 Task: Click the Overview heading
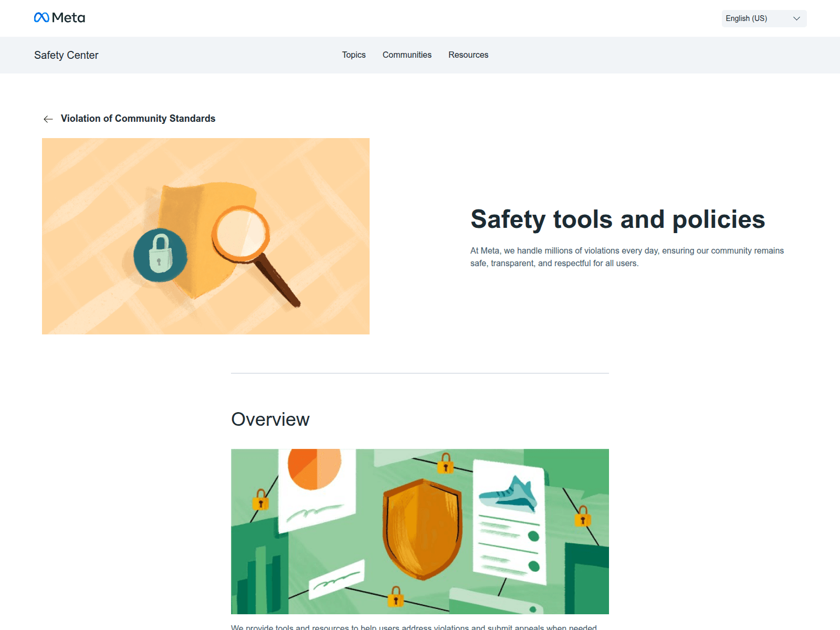(270, 419)
